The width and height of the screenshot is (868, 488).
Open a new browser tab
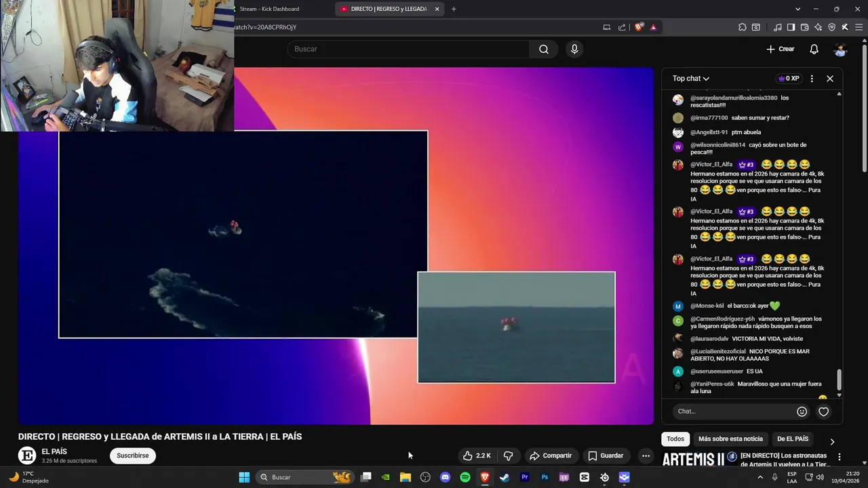454,9
